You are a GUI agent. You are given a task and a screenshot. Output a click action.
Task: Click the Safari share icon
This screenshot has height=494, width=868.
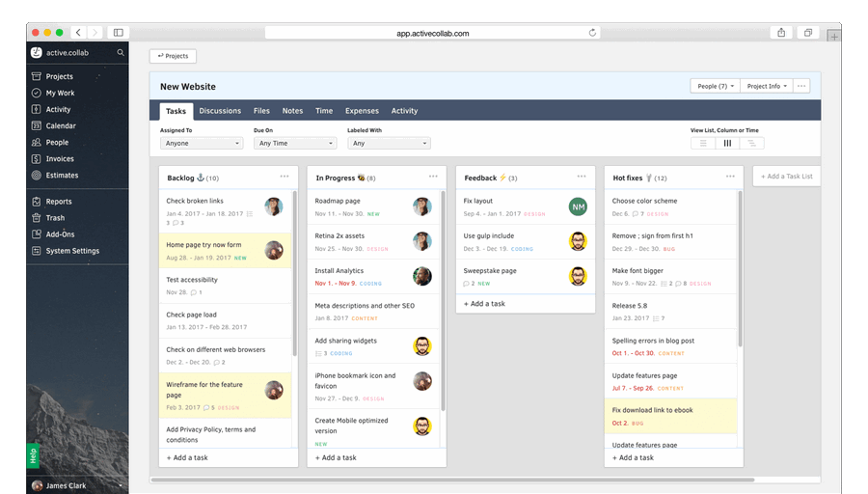coord(781,33)
